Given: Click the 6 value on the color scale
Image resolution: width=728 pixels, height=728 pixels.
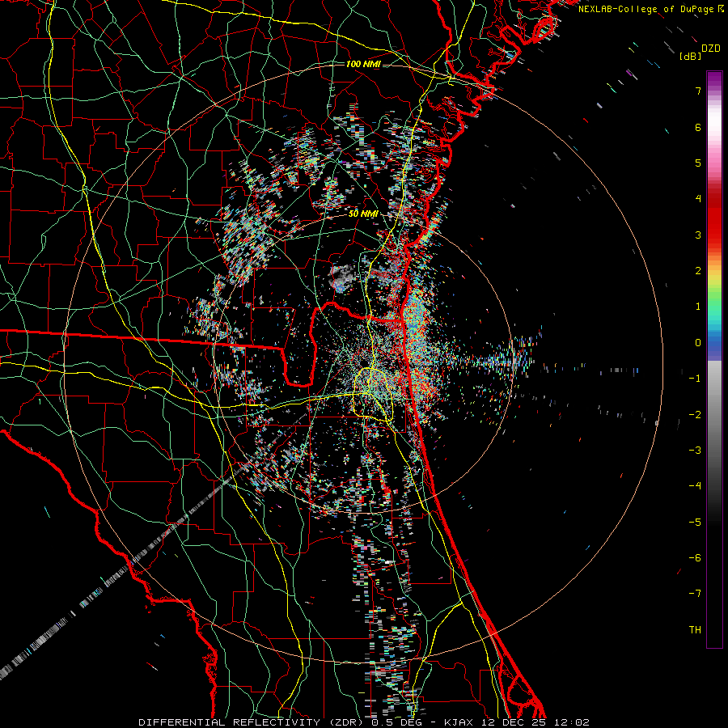Looking at the screenshot, I should (698, 127).
